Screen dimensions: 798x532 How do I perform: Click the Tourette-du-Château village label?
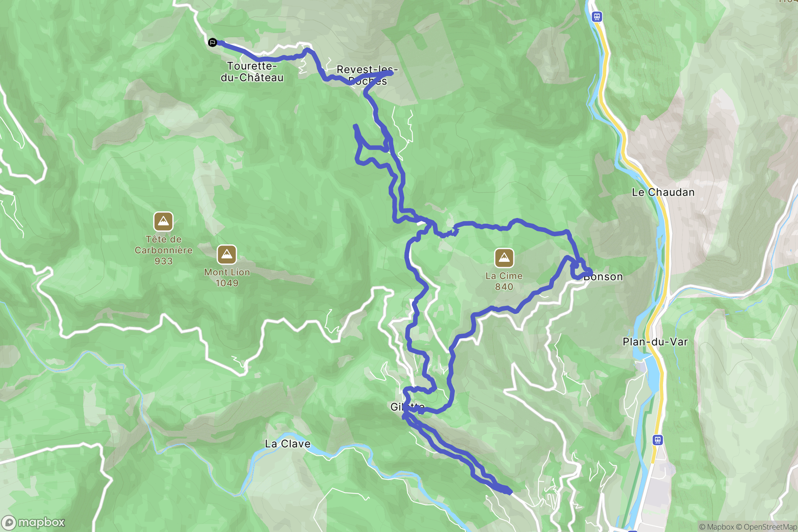(x=252, y=72)
